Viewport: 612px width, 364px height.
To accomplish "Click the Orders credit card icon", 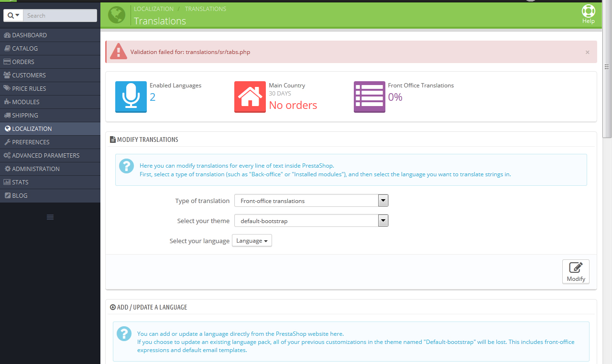I will click(7, 62).
